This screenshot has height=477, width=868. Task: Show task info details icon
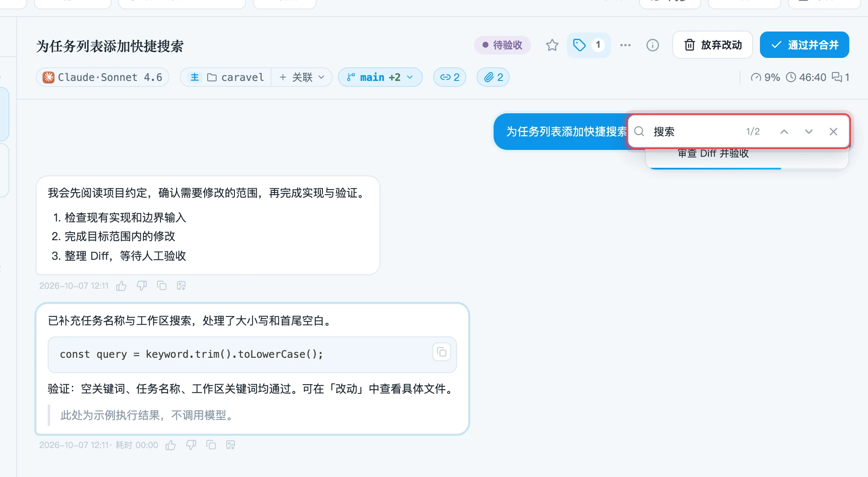pyautogui.click(x=652, y=45)
